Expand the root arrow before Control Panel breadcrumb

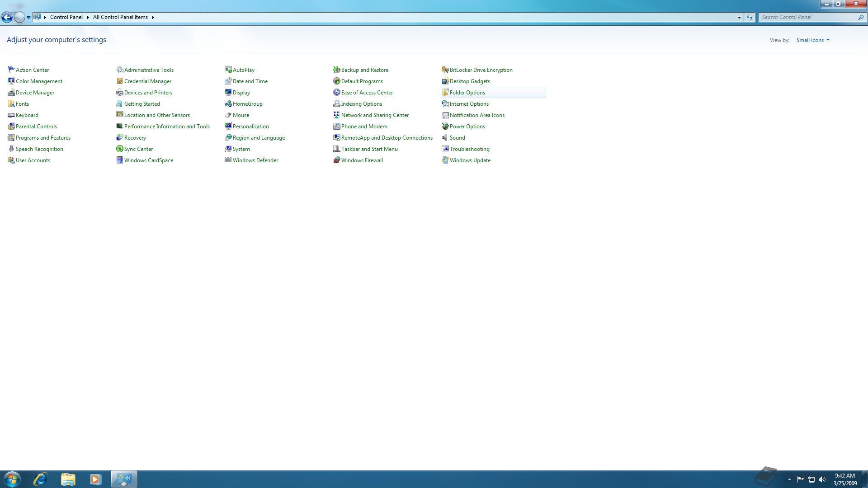[45, 17]
